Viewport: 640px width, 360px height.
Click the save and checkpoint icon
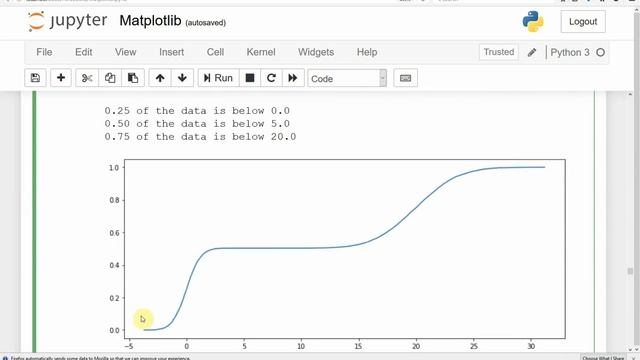36,78
